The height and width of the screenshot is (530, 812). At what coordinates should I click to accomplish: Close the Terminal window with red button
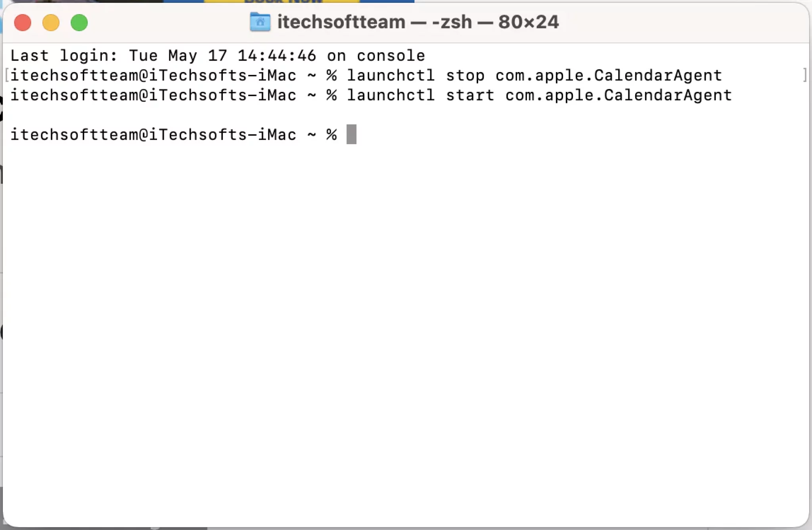[x=23, y=23]
